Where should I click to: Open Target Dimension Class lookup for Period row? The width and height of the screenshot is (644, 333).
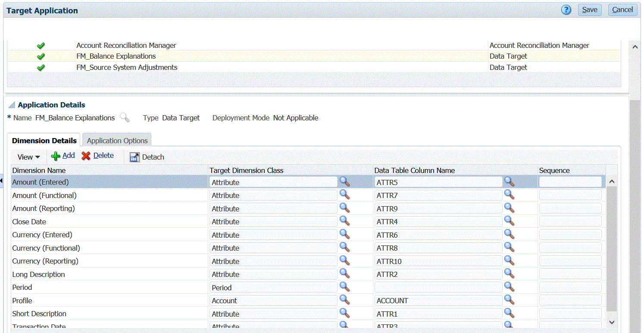click(x=344, y=287)
